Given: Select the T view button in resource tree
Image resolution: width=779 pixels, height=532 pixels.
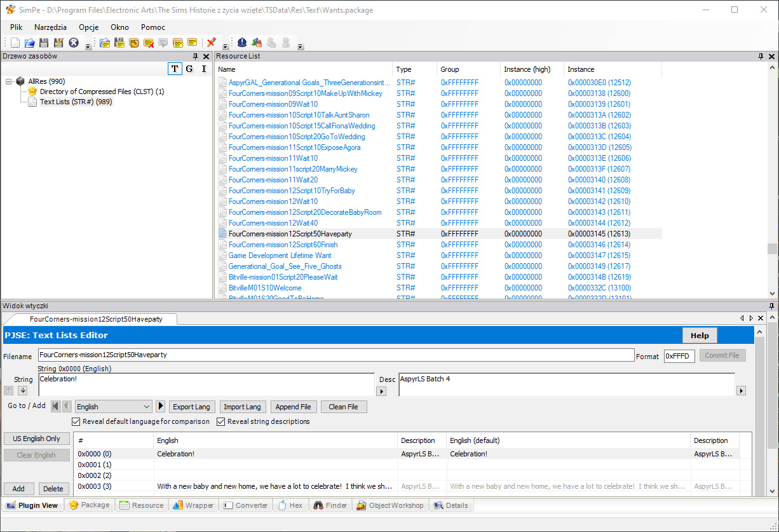Looking at the screenshot, I should [174, 69].
